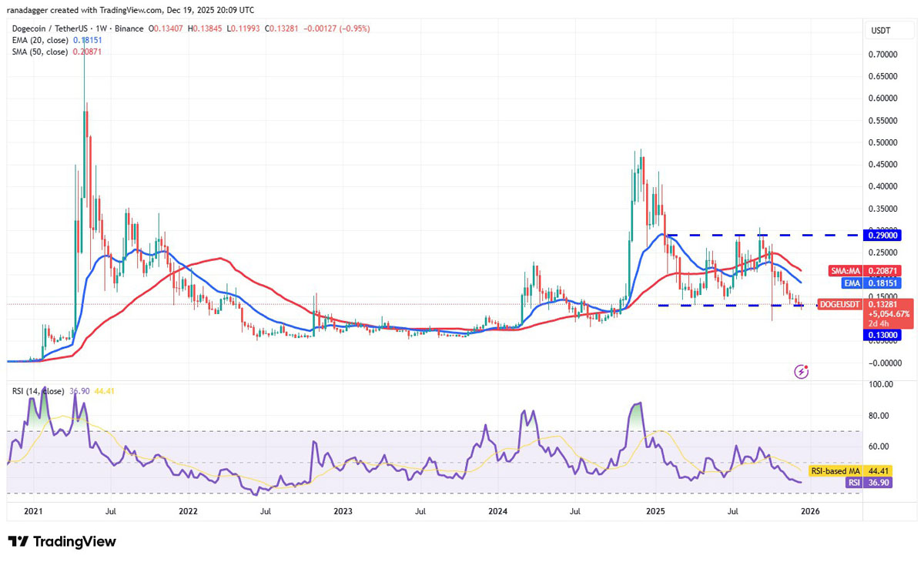Click the purple lightning bolt event icon

point(801,372)
